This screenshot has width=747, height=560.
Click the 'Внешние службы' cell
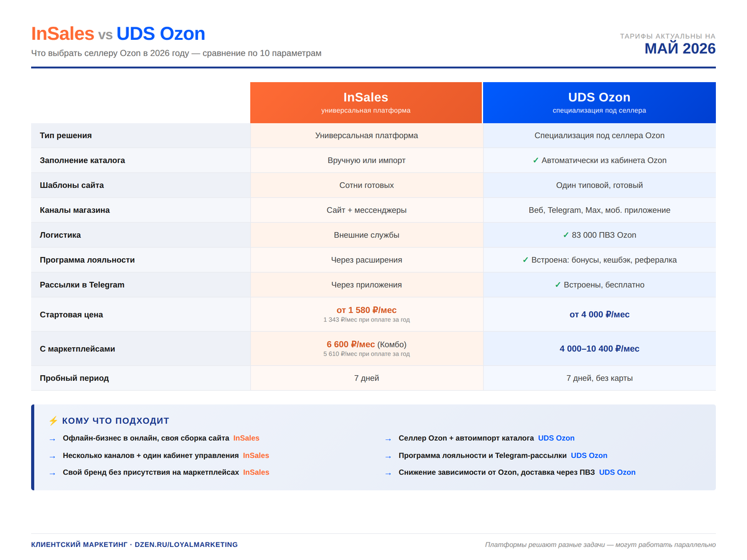click(x=367, y=235)
